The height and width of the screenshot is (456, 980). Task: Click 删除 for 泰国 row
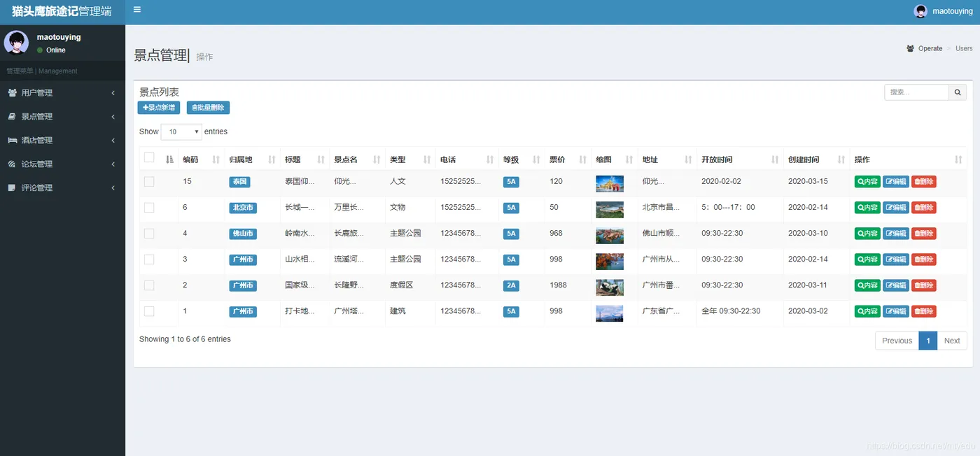[924, 181]
